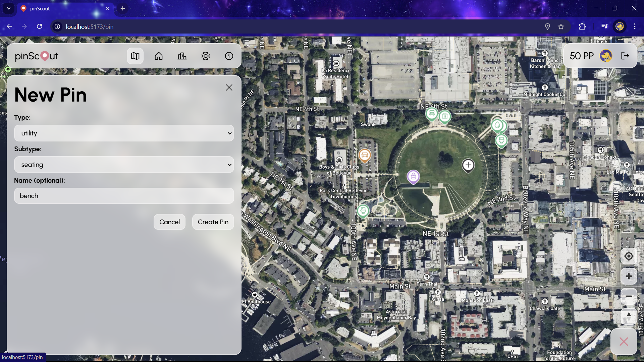The width and height of the screenshot is (644, 362).
Task: Open the map view icon
Action: [x=135, y=56]
